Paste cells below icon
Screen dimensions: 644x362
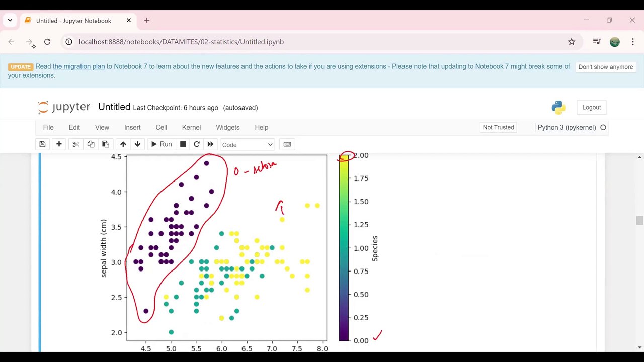[105, 144]
